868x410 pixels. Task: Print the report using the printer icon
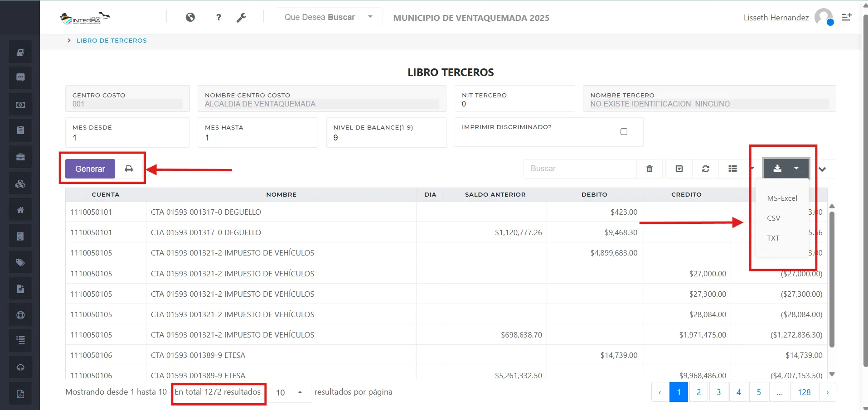[x=128, y=169]
